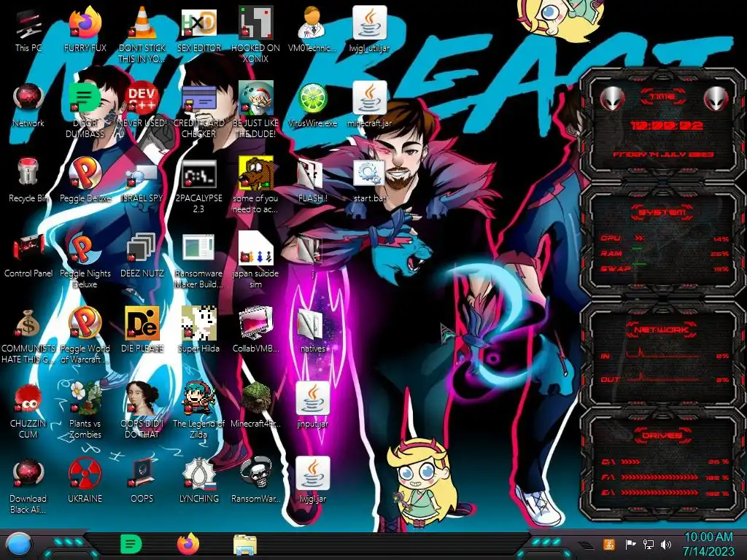Image resolution: width=747 pixels, height=560 pixels.
Task: Select the VLC cone shortcut DONT STICK THIS
Action: point(142,35)
